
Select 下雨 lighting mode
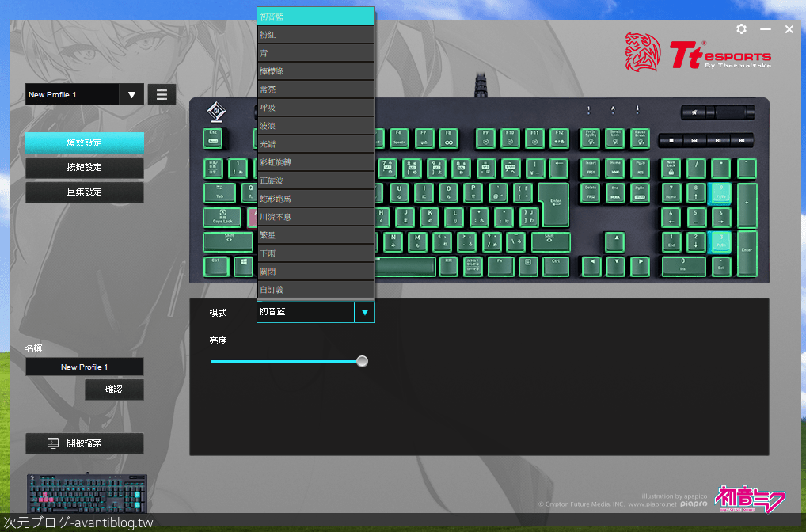click(x=316, y=253)
